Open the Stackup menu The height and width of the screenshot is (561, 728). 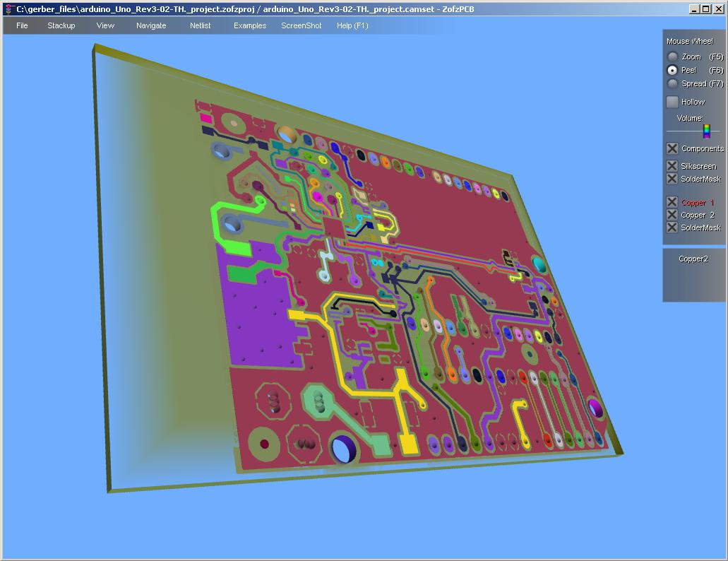tap(61, 25)
